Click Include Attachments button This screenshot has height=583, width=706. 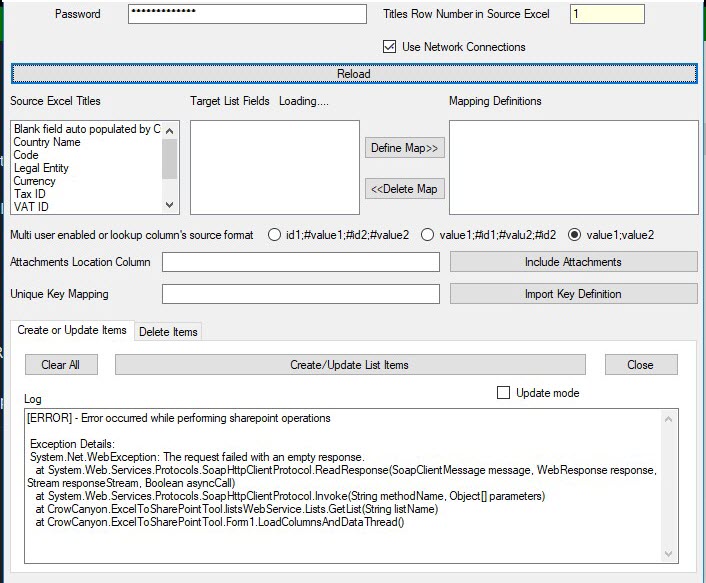click(573, 262)
